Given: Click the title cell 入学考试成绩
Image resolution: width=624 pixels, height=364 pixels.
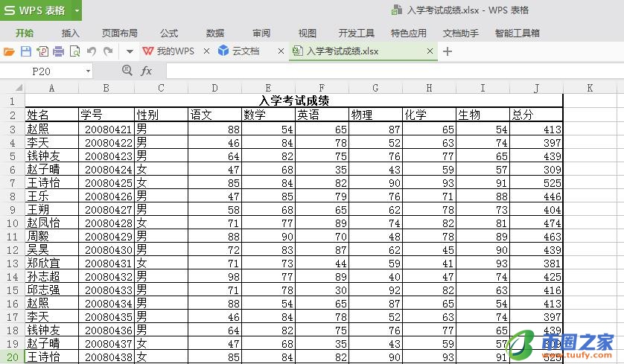Looking at the screenshot, I should point(294,100).
